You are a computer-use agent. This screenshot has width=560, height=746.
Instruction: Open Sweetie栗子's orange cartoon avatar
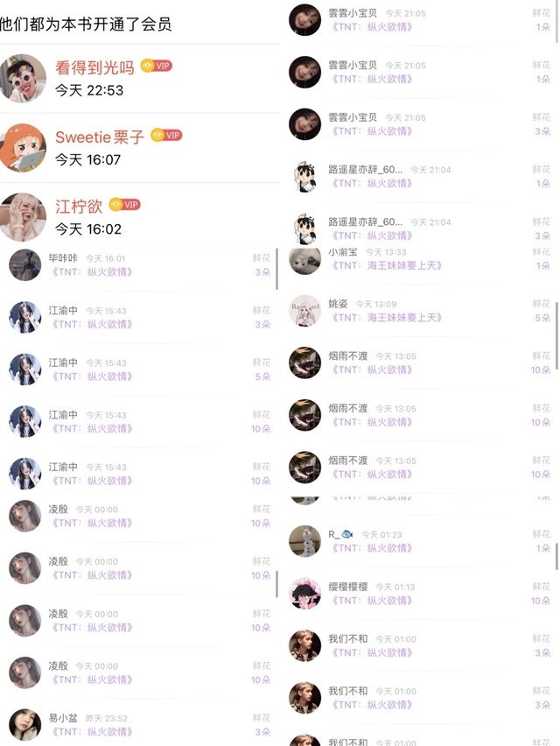click(23, 148)
